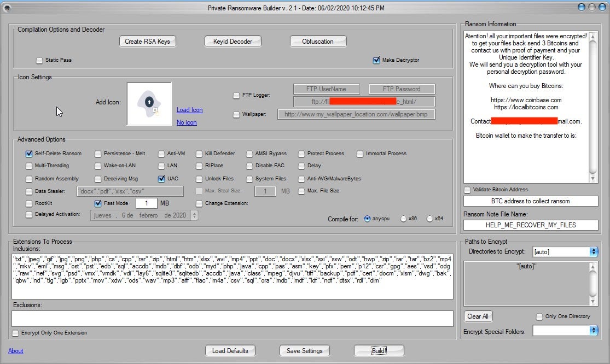The image size is (610, 364).
Task: Open the About link
Action: (16, 351)
